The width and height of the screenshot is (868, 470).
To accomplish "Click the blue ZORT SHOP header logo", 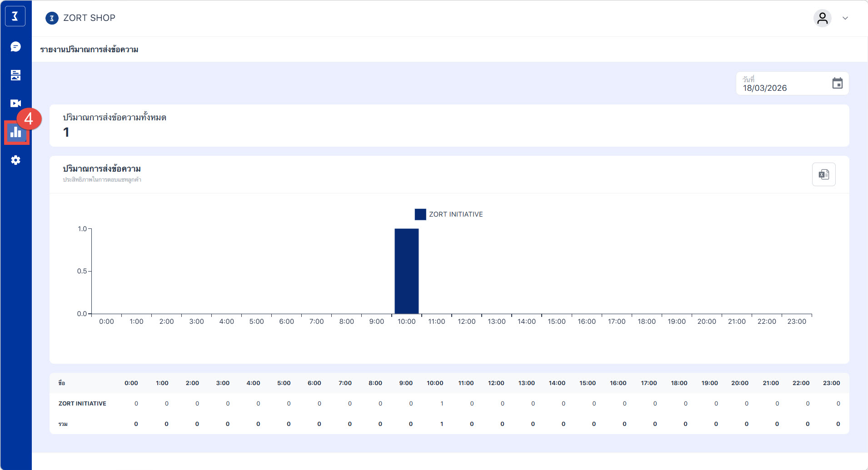I will pyautogui.click(x=52, y=18).
